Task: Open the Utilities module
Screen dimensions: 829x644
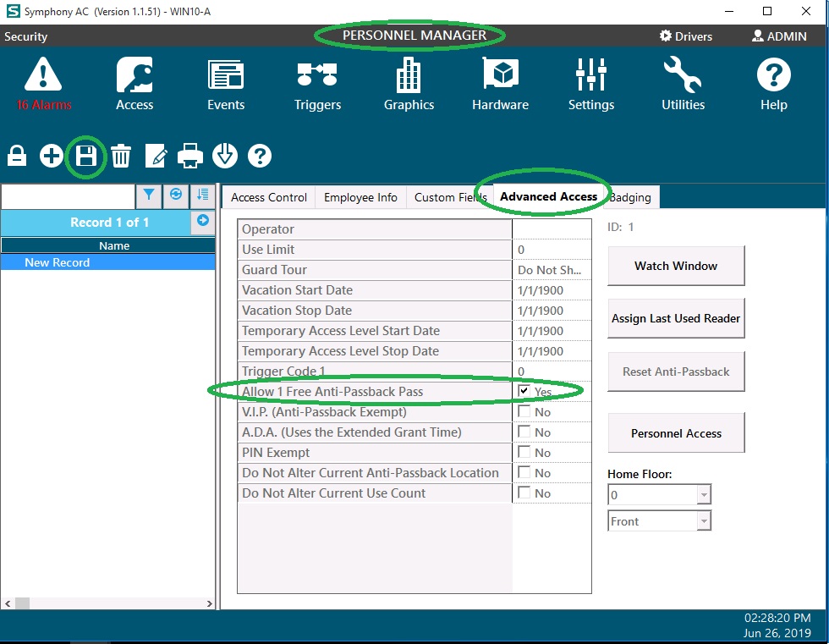Action: [684, 84]
